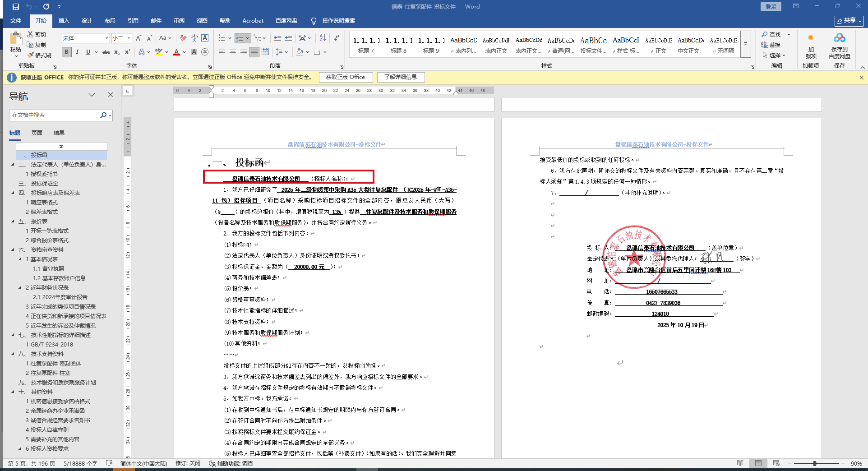This screenshot has width=868, height=471.
Task: Toggle Bold formatting
Action: point(67,52)
